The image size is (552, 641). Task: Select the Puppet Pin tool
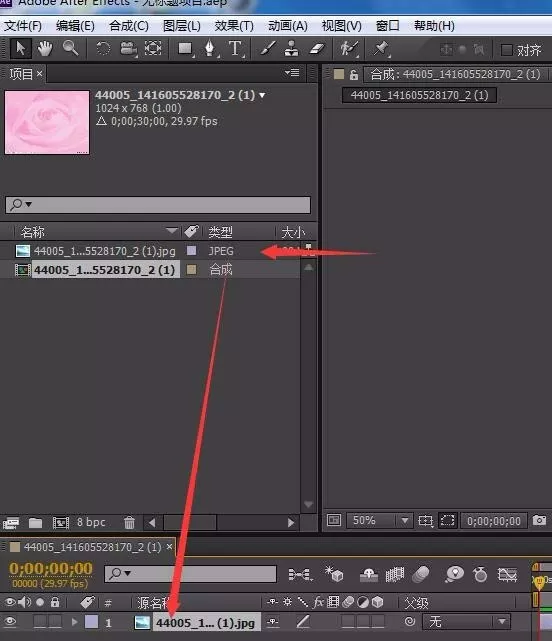click(381, 49)
